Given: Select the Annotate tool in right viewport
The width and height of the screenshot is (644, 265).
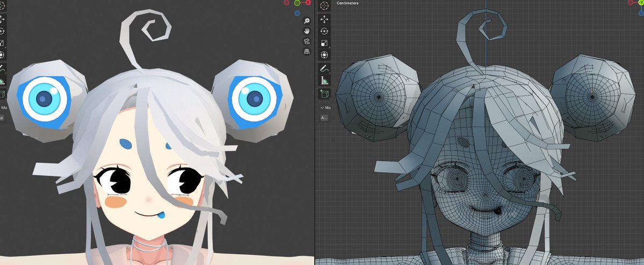Looking at the screenshot, I should pos(324,69).
